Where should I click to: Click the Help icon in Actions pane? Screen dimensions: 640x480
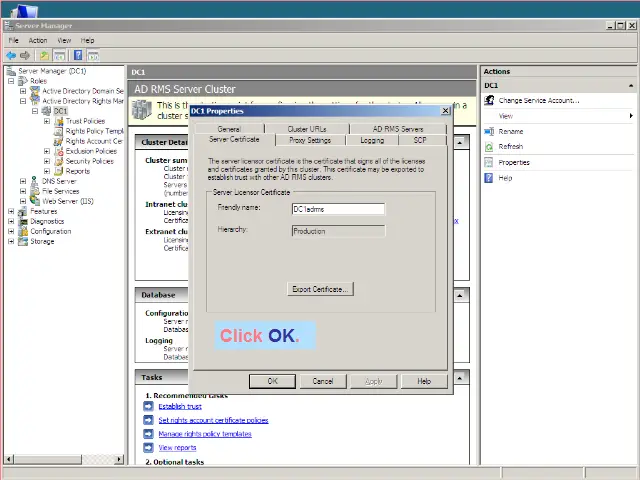point(489,178)
